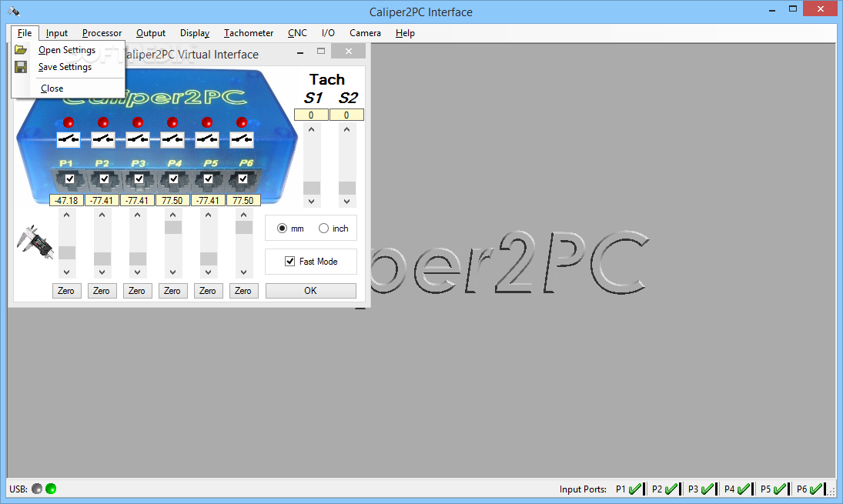The height and width of the screenshot is (504, 843).
Task: Open the CNC menu
Action: 297,33
